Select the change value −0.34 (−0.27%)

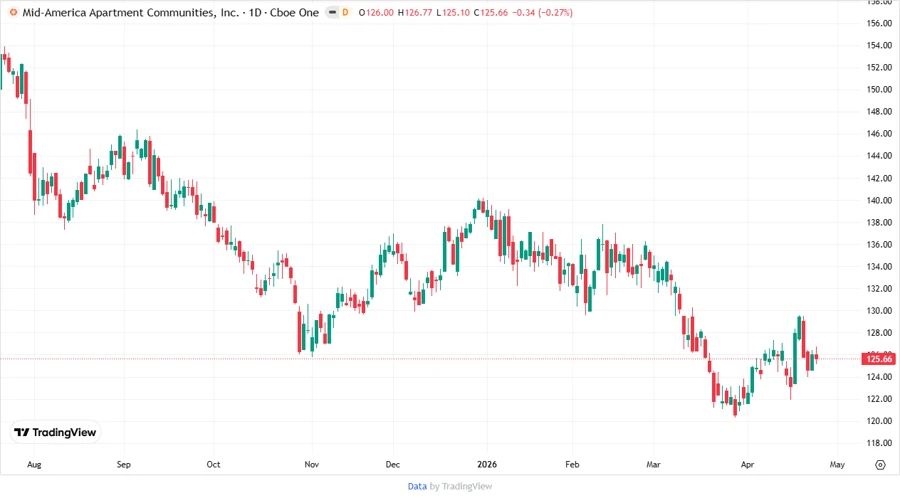click(x=542, y=13)
